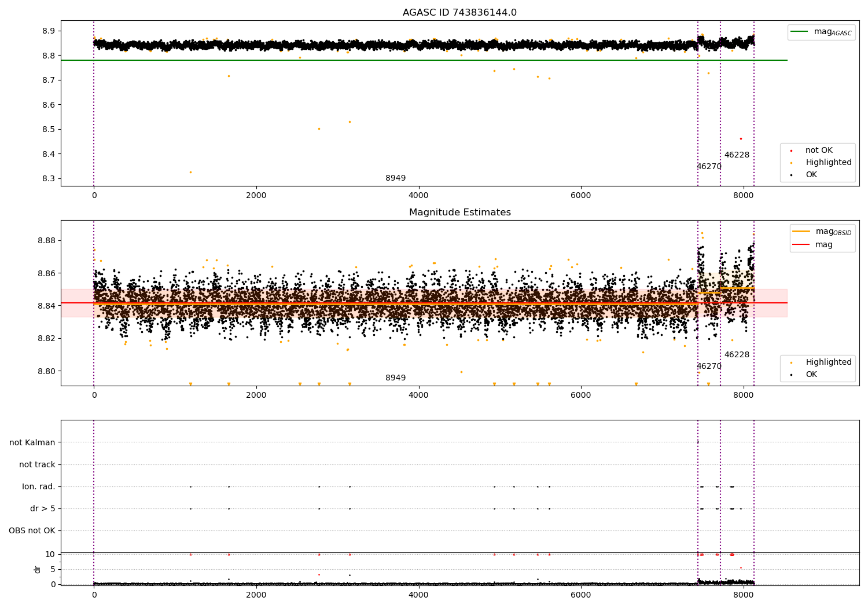Click the '8.6' y tick of the top plot

(49, 105)
